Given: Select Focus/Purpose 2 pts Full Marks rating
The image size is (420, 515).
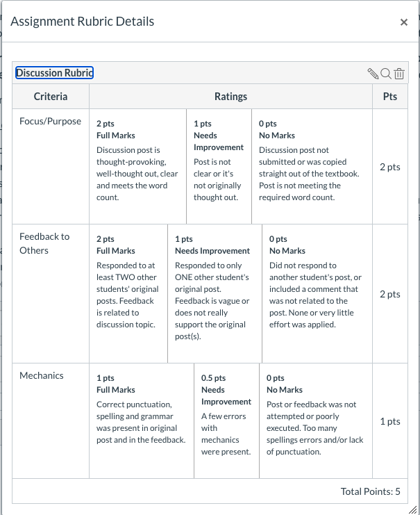Looking at the screenshot, I should [x=138, y=167].
